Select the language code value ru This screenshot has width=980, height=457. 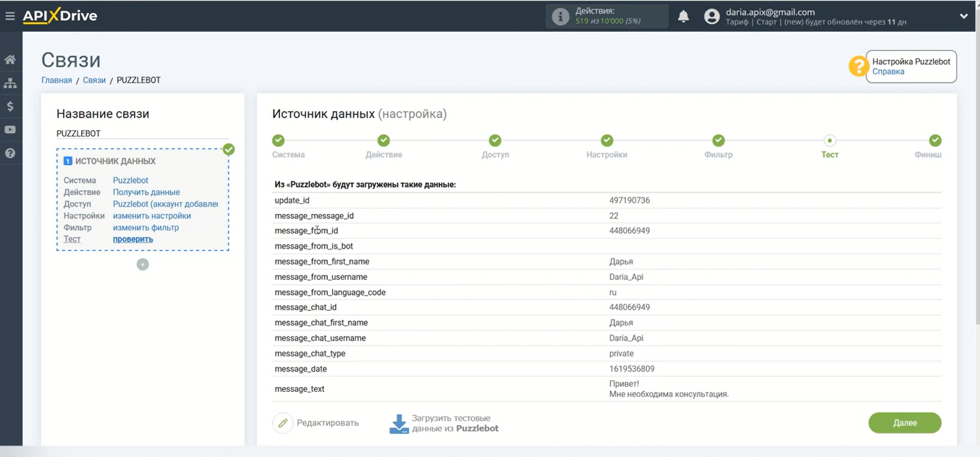(x=613, y=293)
